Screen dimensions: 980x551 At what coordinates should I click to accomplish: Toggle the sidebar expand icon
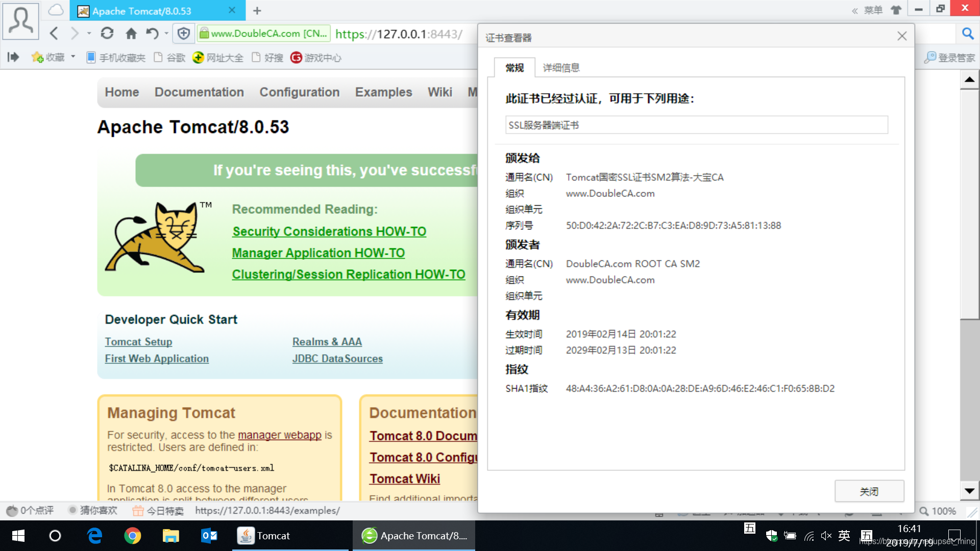click(x=13, y=57)
